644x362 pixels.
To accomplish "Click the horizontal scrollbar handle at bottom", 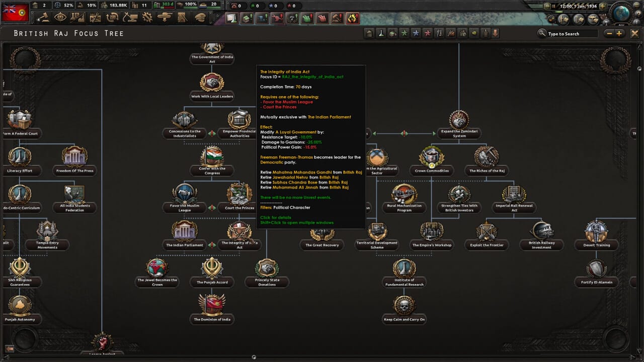I will [254, 357].
